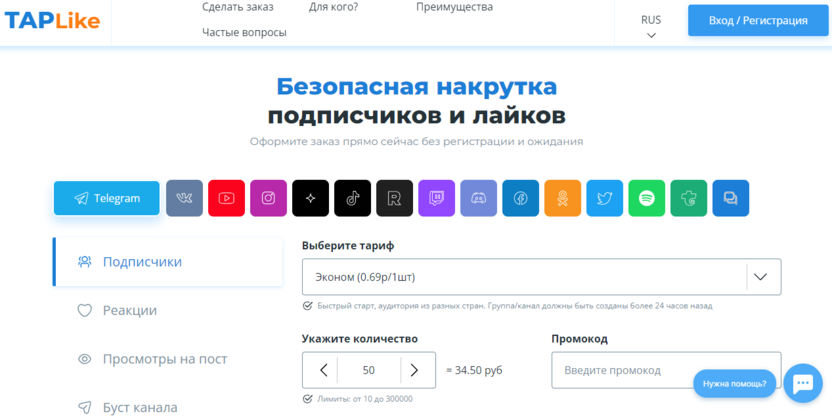Screen dimensions: 832x418
Task: Choose the blue chat-bubbles service icon
Action: (x=731, y=198)
